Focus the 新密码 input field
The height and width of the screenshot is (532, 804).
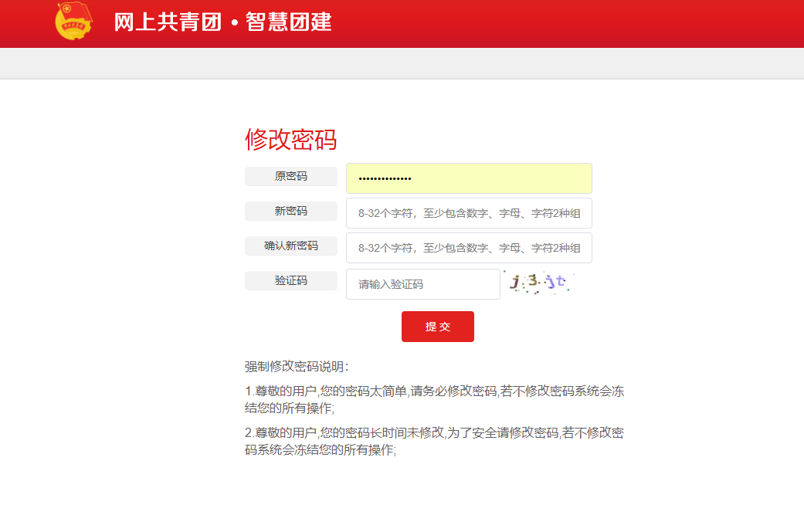click(469, 213)
